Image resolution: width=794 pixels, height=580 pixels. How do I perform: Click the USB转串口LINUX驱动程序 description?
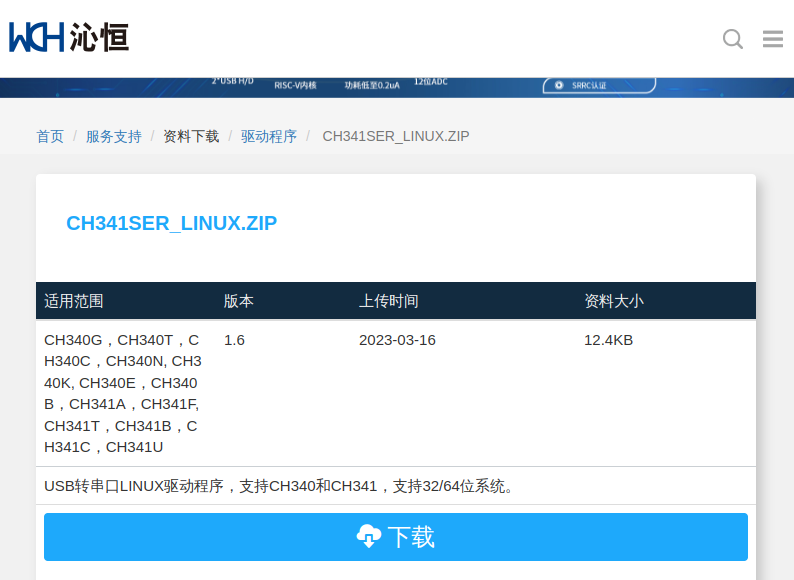280,486
